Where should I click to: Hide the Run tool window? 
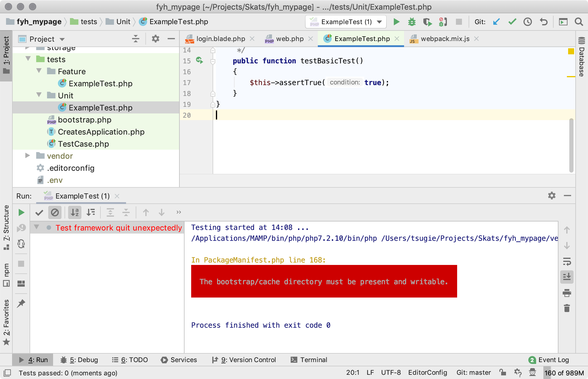(567, 196)
